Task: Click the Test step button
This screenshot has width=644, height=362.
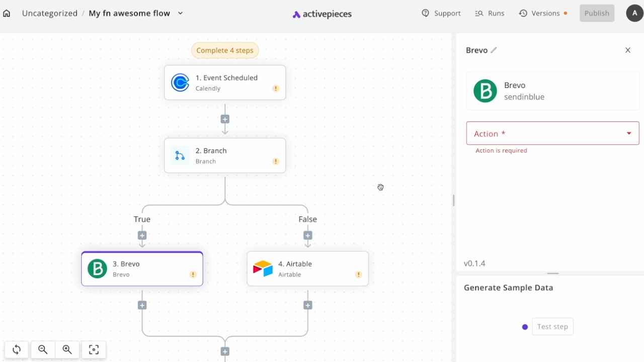Action: pos(552,327)
